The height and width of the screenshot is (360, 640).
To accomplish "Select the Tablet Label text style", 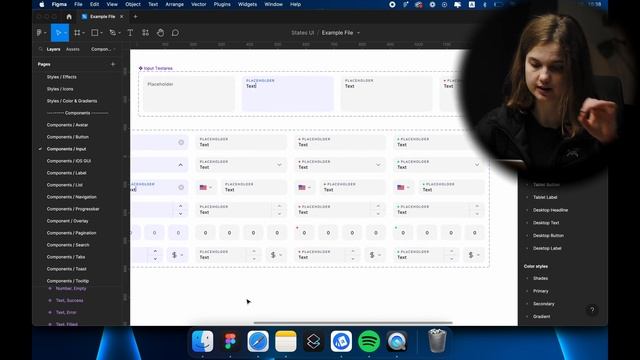I will [x=545, y=198].
